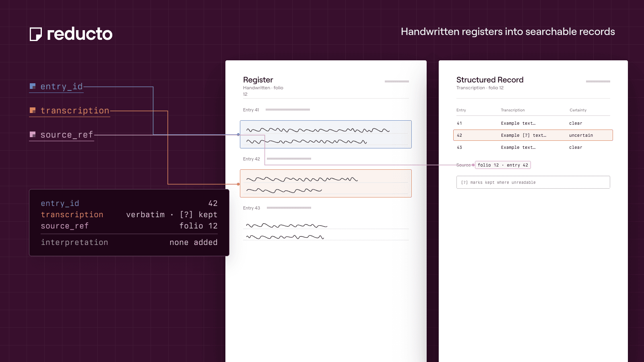644x362 pixels.
Task: Click entry number 43 in the table
Action: click(x=459, y=148)
